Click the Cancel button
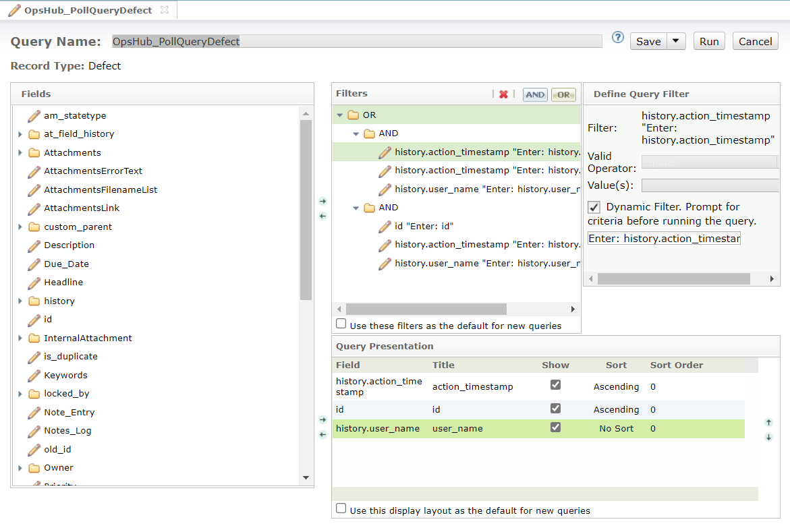Screen dimensions: 790x532 [x=755, y=41]
